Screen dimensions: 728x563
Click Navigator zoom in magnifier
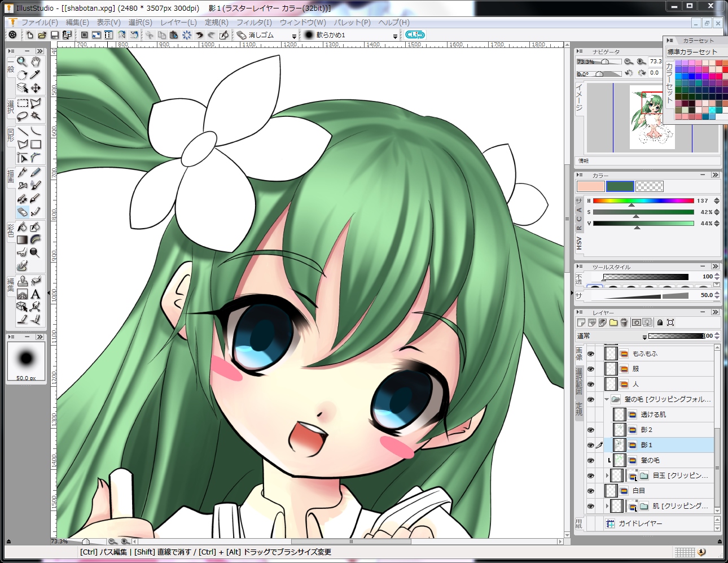(641, 62)
